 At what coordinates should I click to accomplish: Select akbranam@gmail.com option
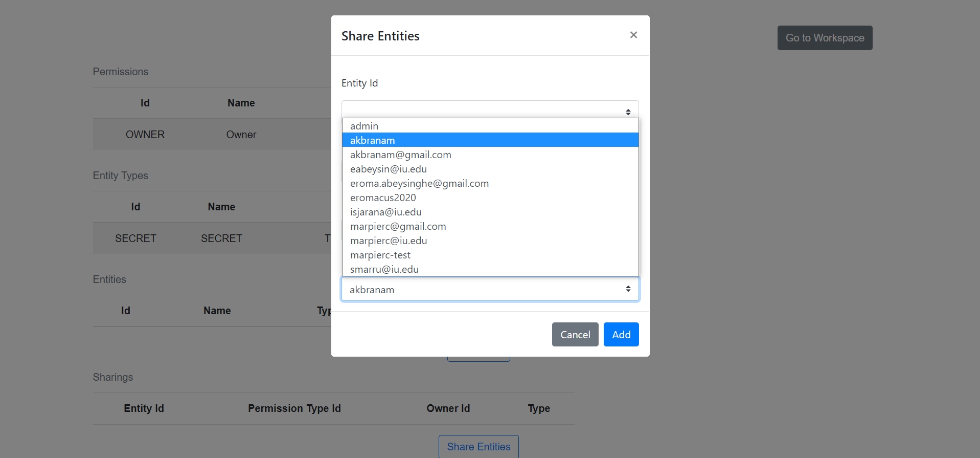490,155
